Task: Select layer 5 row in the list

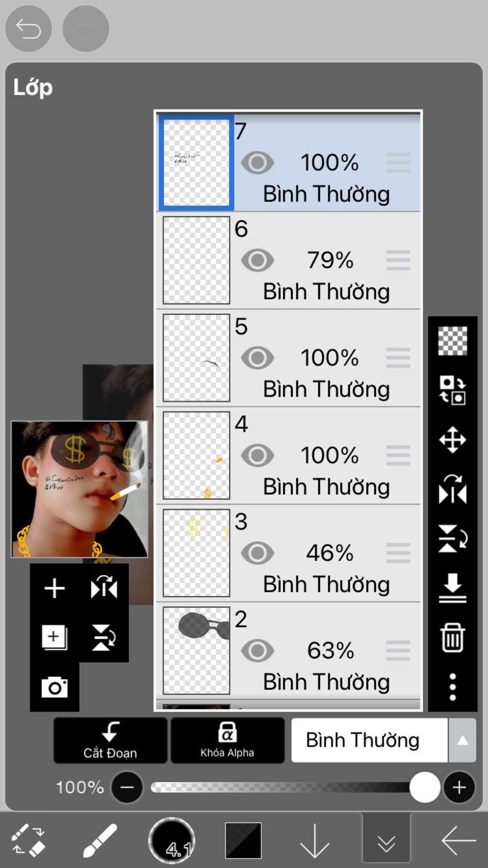Action: pyautogui.click(x=288, y=358)
